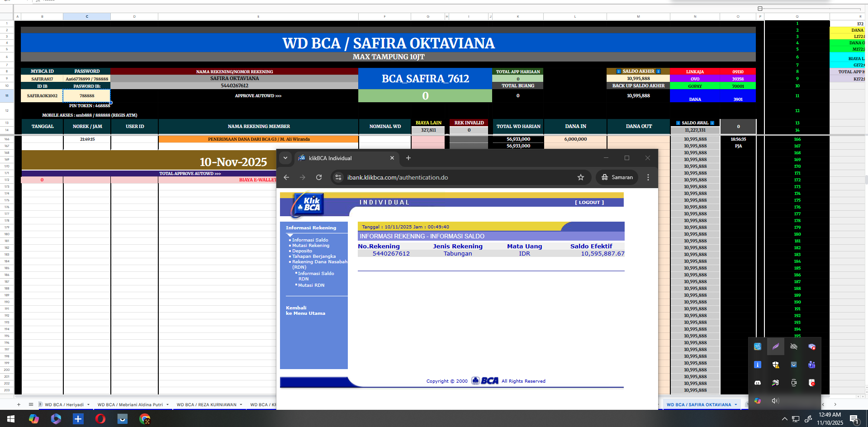
Task: Select the WD BCA / SAFIRA OKTAVIANA tab
Action: tap(699, 404)
